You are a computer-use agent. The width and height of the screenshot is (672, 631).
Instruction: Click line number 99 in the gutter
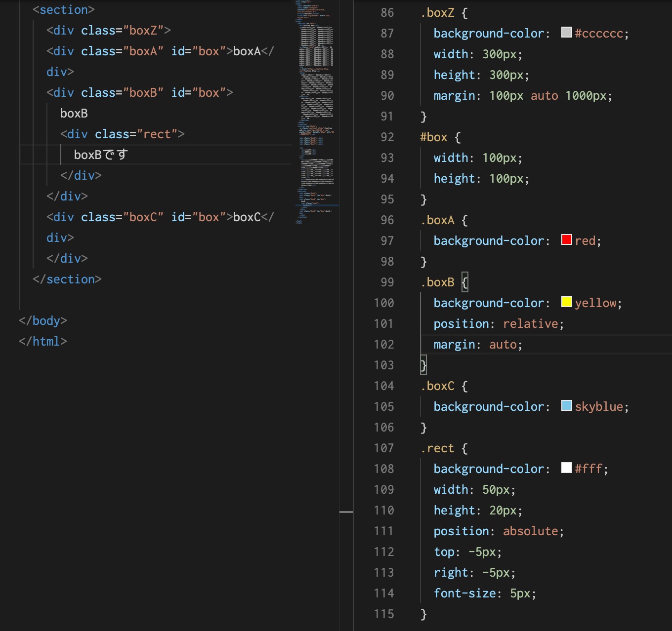coord(387,282)
